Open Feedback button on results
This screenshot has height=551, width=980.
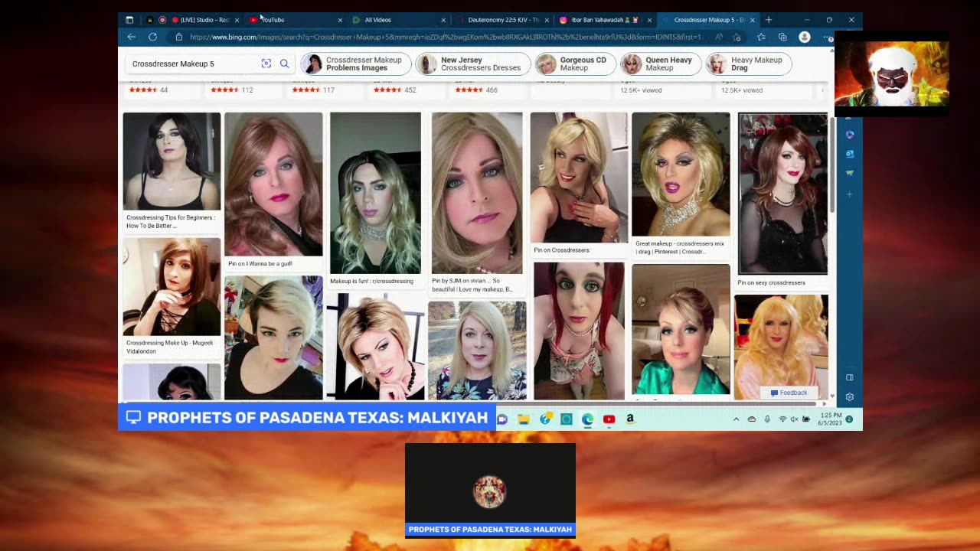coord(789,393)
